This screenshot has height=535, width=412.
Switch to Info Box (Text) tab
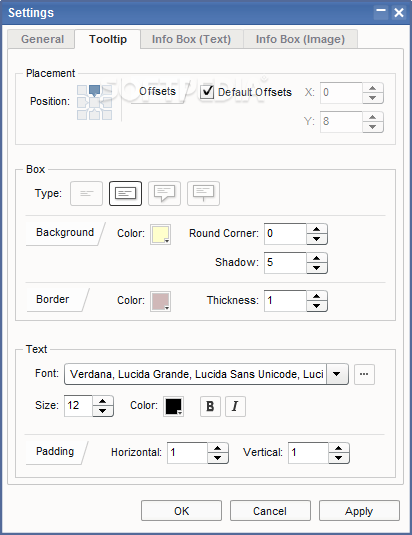191,39
